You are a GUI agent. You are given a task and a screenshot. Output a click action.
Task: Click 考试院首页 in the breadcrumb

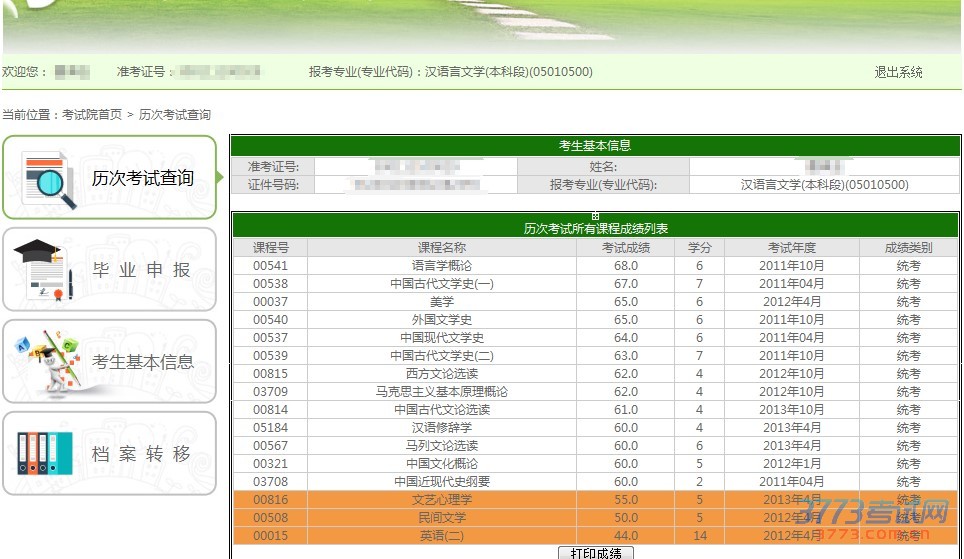[x=92, y=115]
